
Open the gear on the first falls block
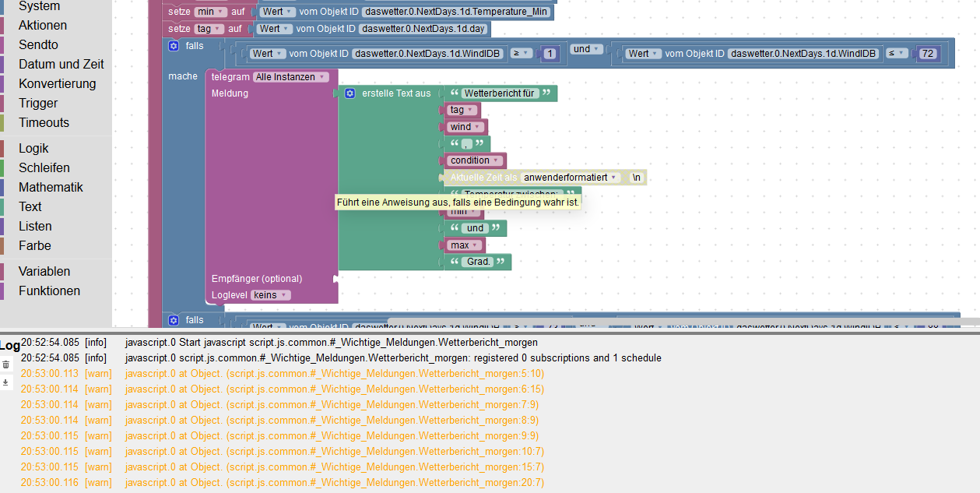click(x=174, y=46)
